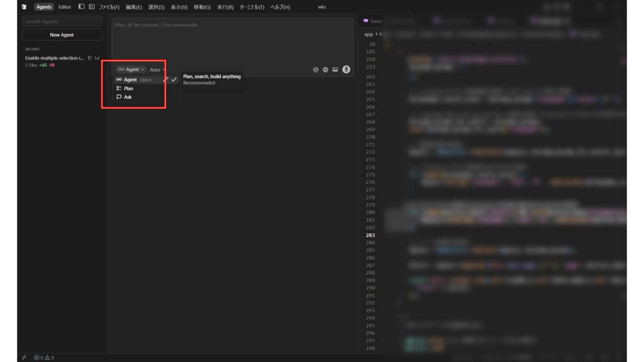Click the New Agent button
The image size is (644, 362).
coord(62,35)
